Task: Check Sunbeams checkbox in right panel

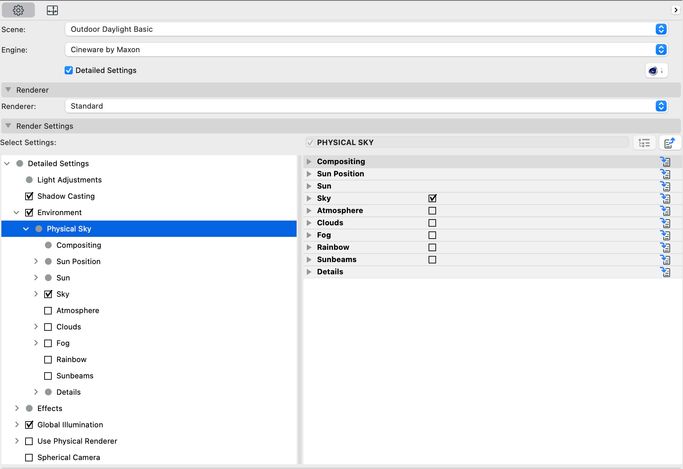Action: 432,260
